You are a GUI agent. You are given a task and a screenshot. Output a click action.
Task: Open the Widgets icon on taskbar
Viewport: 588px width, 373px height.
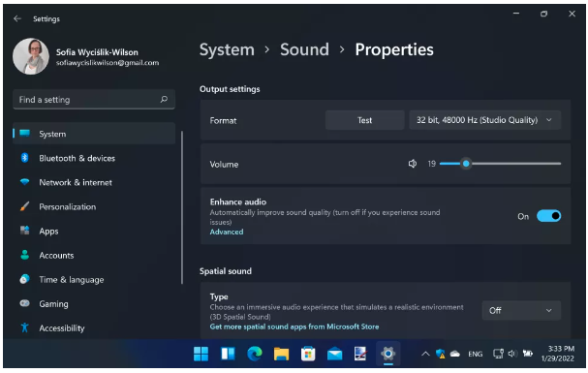[228, 354]
